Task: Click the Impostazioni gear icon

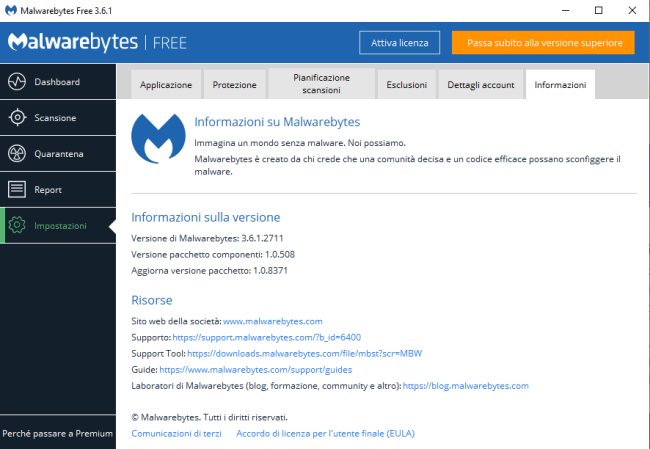Action: tap(17, 225)
